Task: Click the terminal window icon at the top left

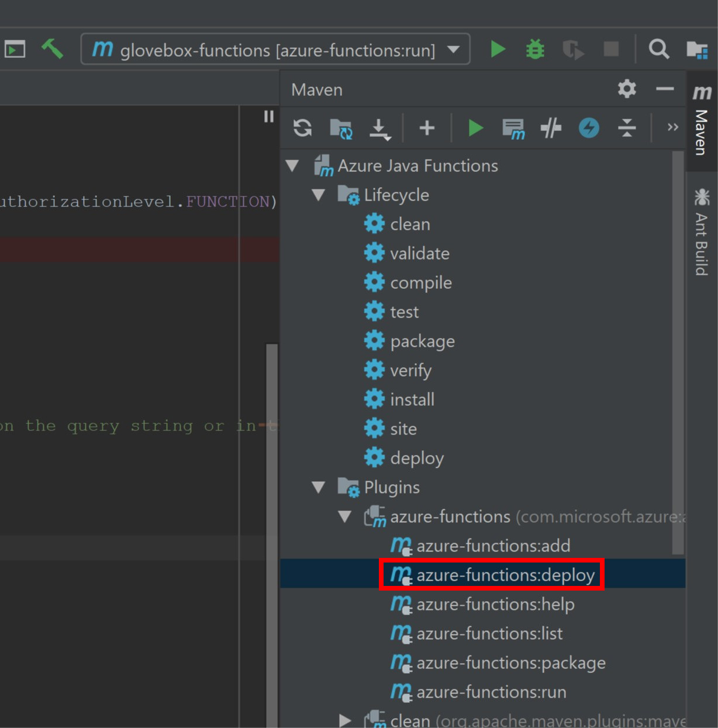Action: pos(15,49)
